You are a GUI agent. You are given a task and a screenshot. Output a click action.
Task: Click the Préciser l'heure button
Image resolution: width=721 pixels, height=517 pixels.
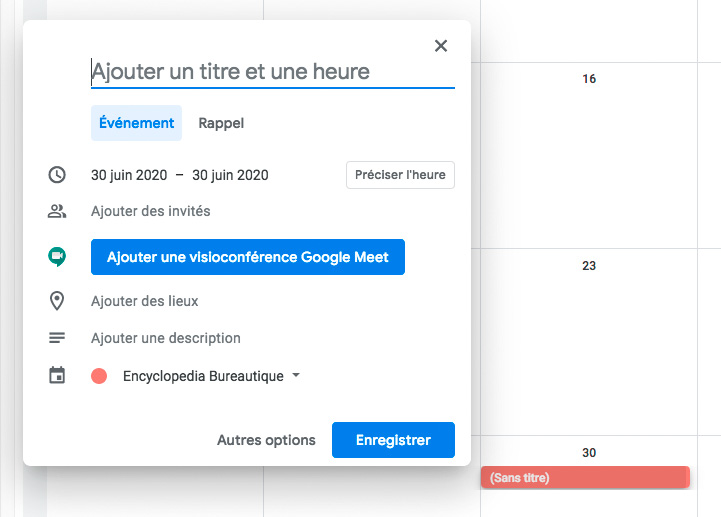click(x=400, y=175)
